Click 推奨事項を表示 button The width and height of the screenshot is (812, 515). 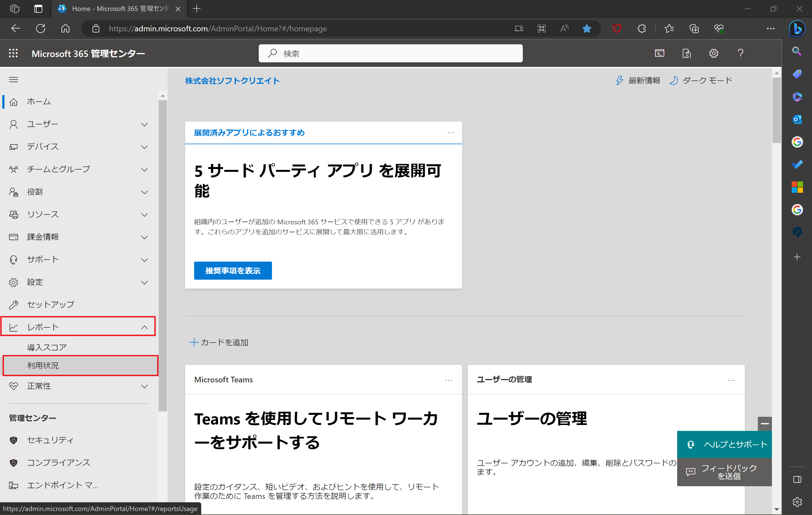click(x=233, y=271)
